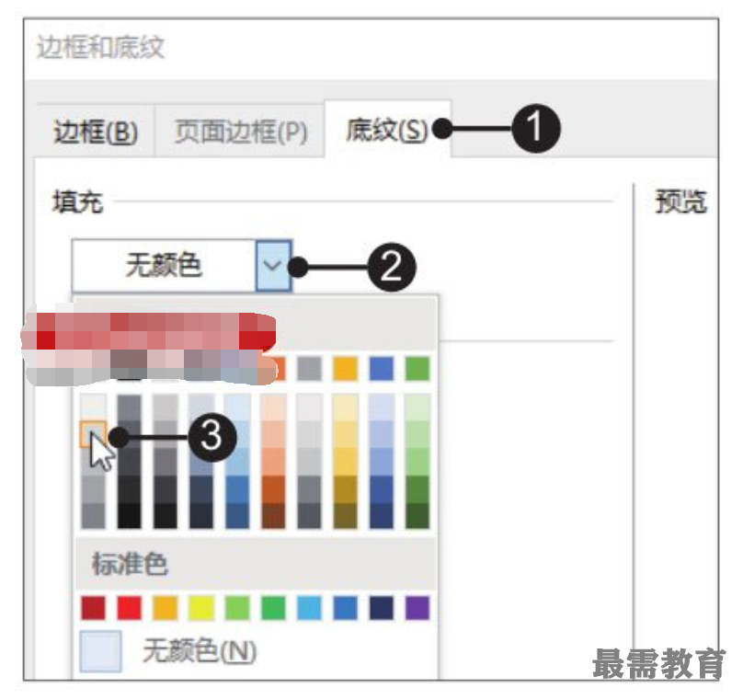Image resolution: width=732 pixels, height=700 pixels.
Task: Choose the lightest orange tint swatch
Action: point(273,407)
